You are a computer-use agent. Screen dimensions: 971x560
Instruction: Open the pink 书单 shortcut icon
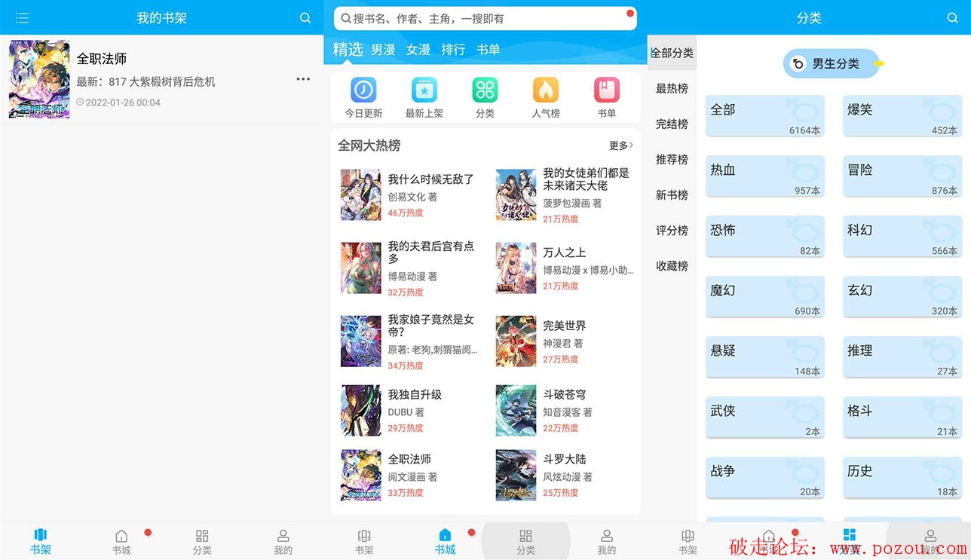pyautogui.click(x=607, y=90)
